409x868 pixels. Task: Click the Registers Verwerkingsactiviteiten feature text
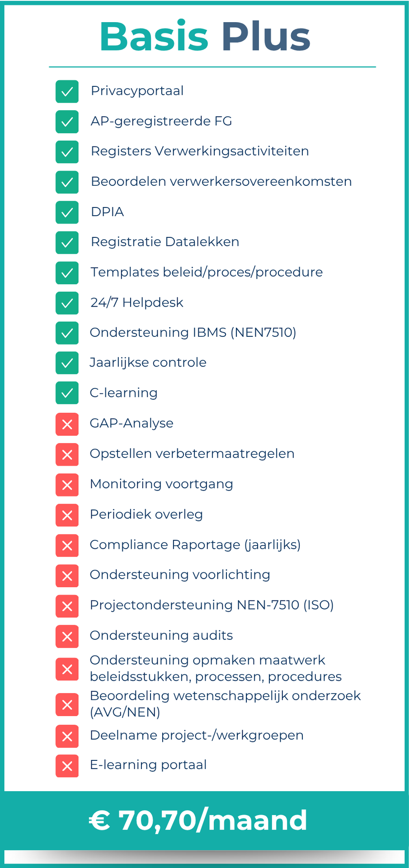pyautogui.click(x=200, y=151)
